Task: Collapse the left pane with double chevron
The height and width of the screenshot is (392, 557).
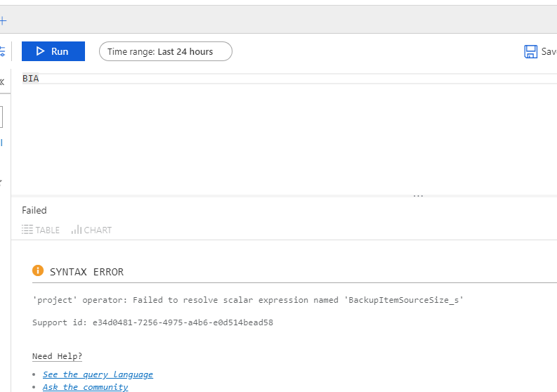Action: click(2, 82)
